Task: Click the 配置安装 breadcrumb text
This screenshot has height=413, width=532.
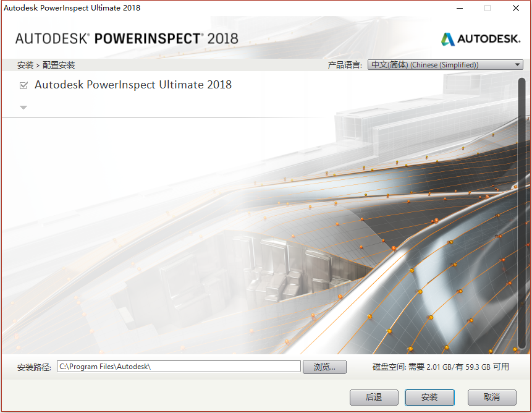Action: tap(59, 65)
